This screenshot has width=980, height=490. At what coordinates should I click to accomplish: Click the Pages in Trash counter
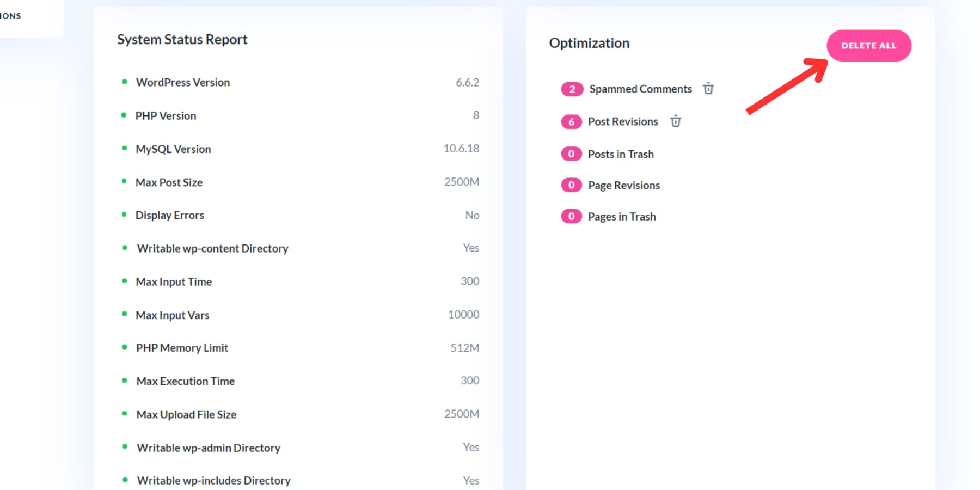(571, 216)
